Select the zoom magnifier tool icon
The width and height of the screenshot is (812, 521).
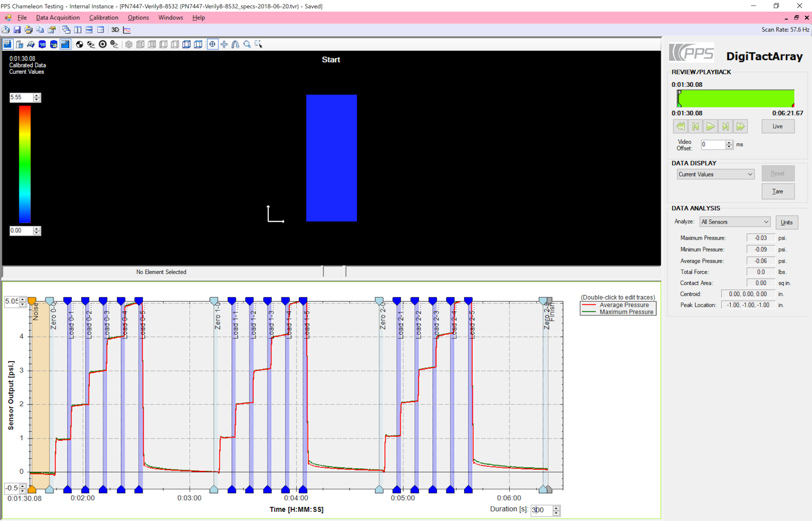(x=247, y=44)
